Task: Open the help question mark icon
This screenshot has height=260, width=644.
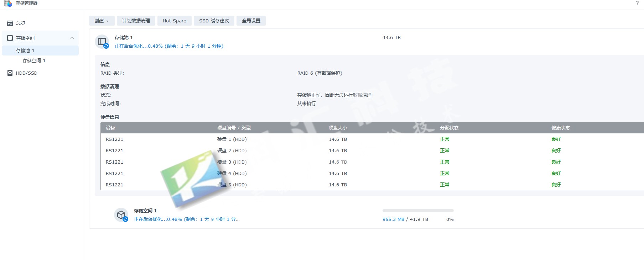Action: [637, 3]
